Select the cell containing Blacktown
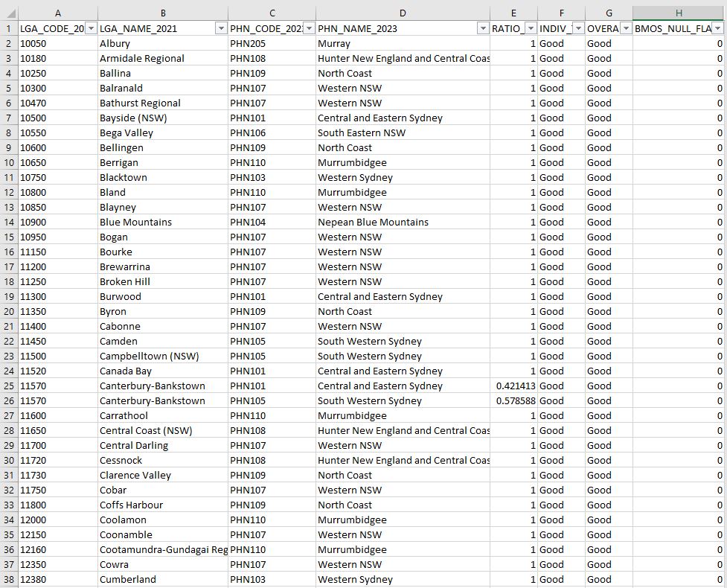 click(163, 177)
